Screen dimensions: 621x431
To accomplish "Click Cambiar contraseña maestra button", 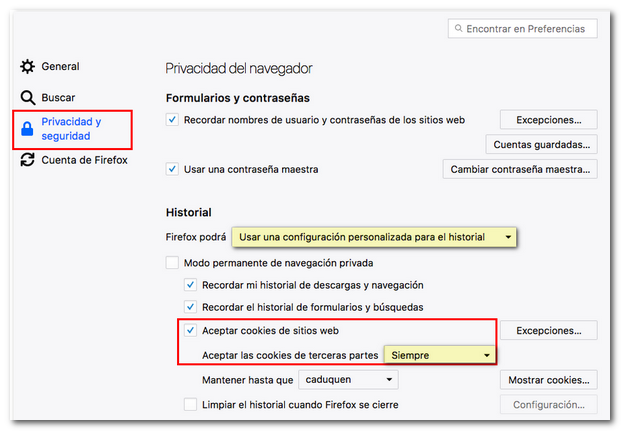I will 519,169.
